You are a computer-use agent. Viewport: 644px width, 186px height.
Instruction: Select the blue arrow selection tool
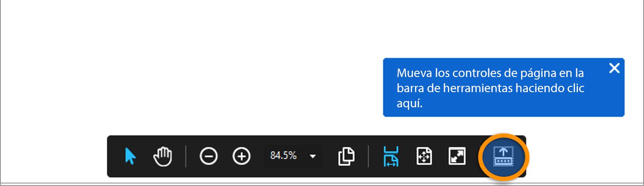[x=130, y=157]
